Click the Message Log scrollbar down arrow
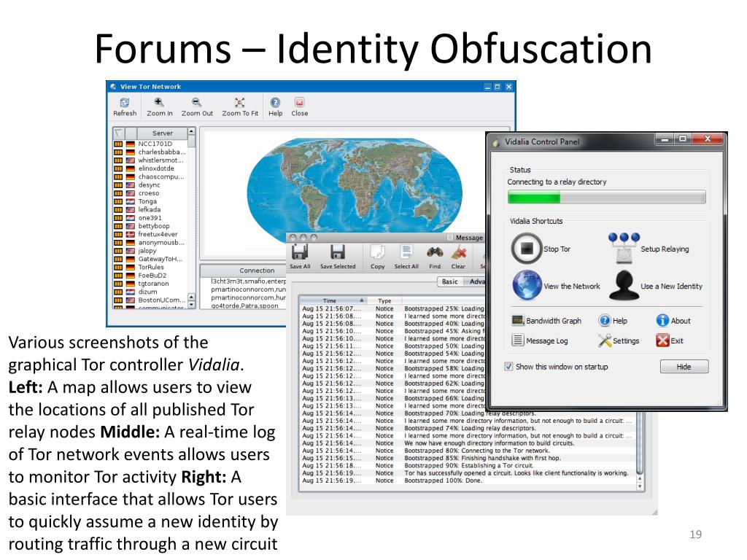The width and height of the screenshot is (747, 560). click(640, 486)
